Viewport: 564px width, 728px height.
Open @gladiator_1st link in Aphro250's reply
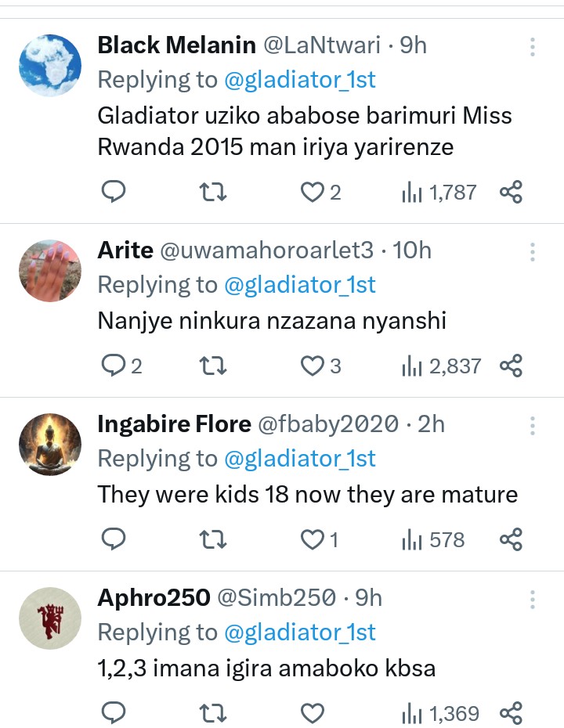coord(300,632)
